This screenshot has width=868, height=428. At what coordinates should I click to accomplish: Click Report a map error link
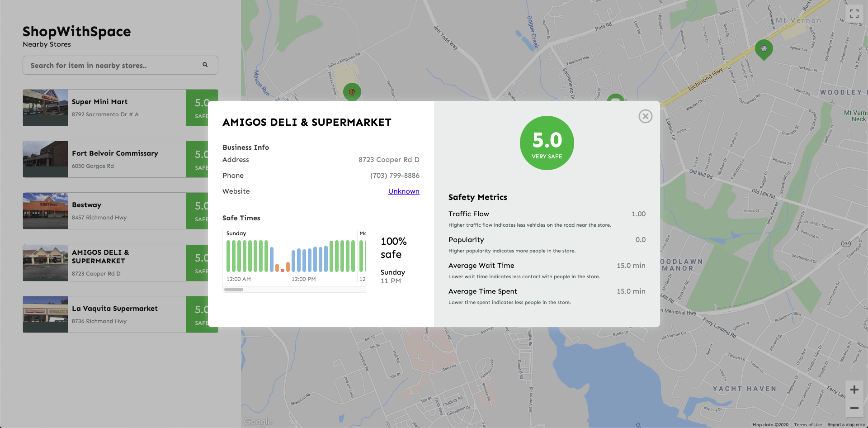[846, 425]
